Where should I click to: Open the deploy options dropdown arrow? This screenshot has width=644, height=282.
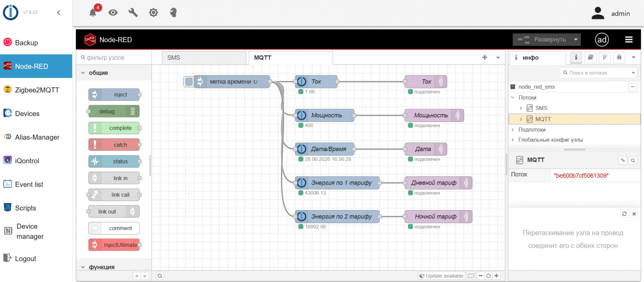click(x=575, y=40)
